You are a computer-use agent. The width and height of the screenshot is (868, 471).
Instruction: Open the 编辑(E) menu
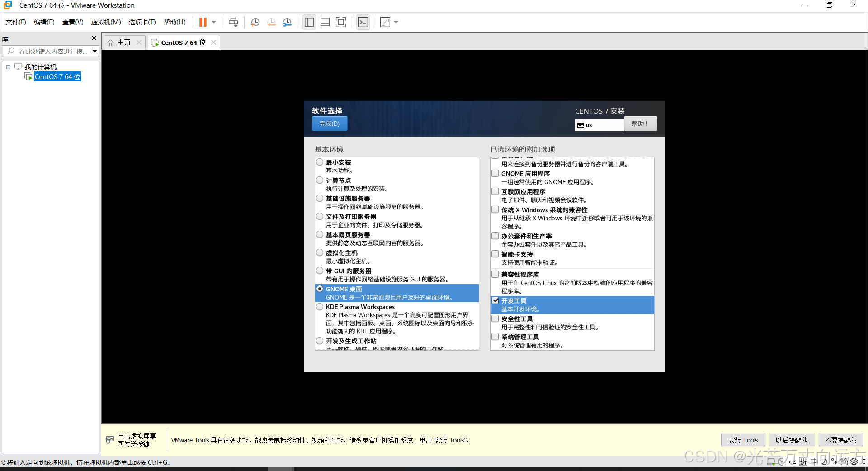pyautogui.click(x=44, y=22)
